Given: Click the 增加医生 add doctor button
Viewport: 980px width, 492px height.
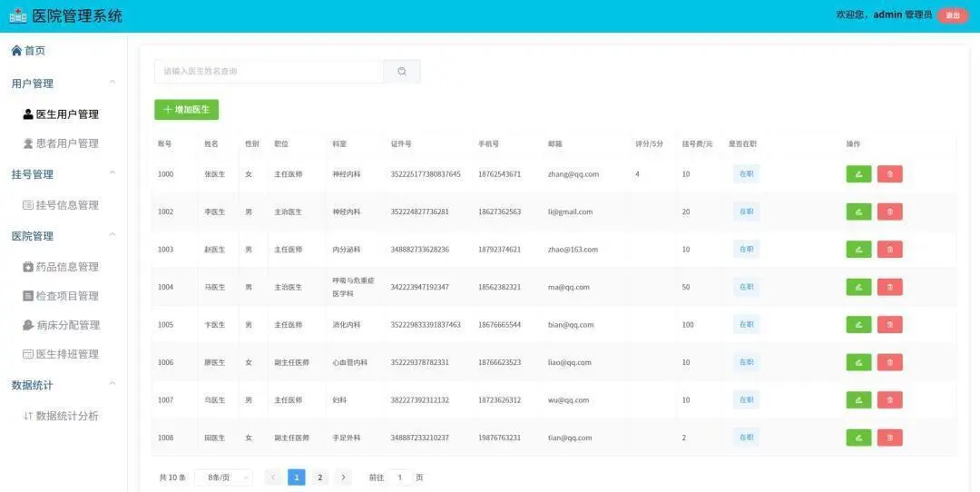Looking at the screenshot, I should 186,110.
